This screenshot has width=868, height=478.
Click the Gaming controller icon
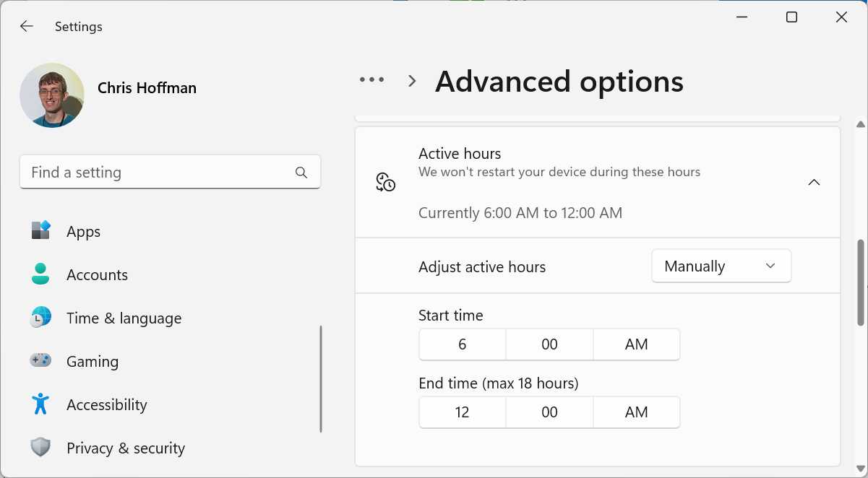(x=40, y=360)
